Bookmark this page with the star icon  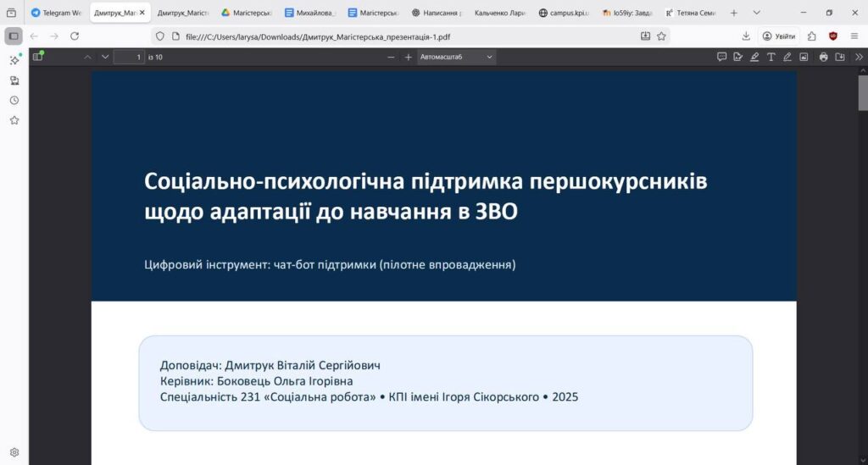click(661, 36)
